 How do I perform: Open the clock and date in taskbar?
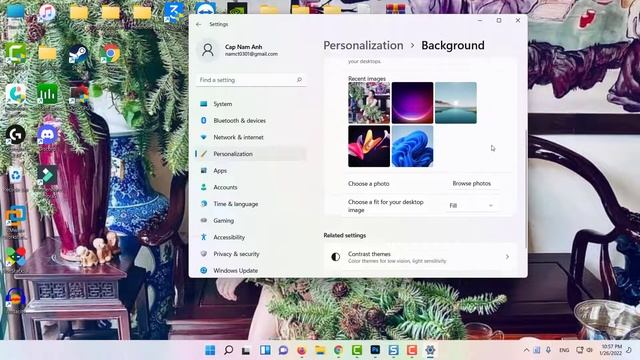pos(611,350)
